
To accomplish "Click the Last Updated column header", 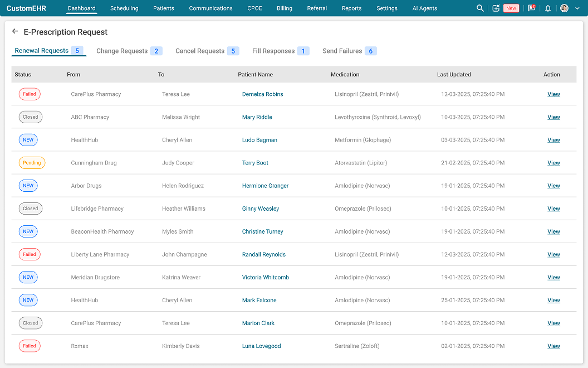I will 454,74.
